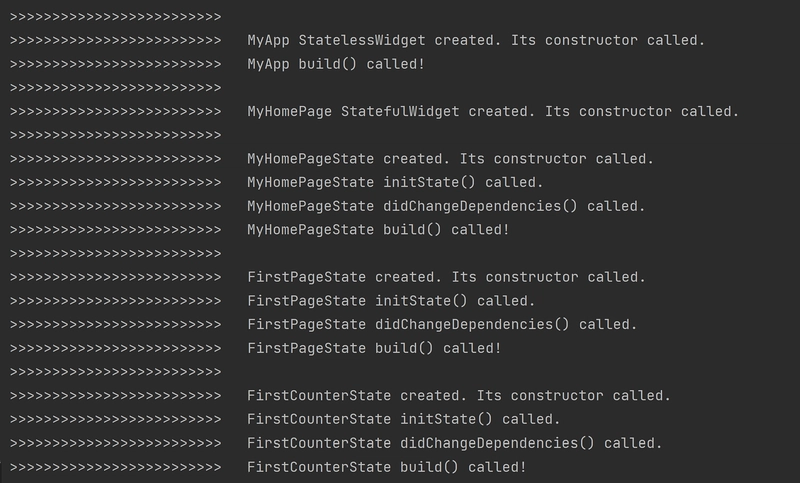
Task: Click FirstCounterState created constructor line
Action: (x=340, y=396)
